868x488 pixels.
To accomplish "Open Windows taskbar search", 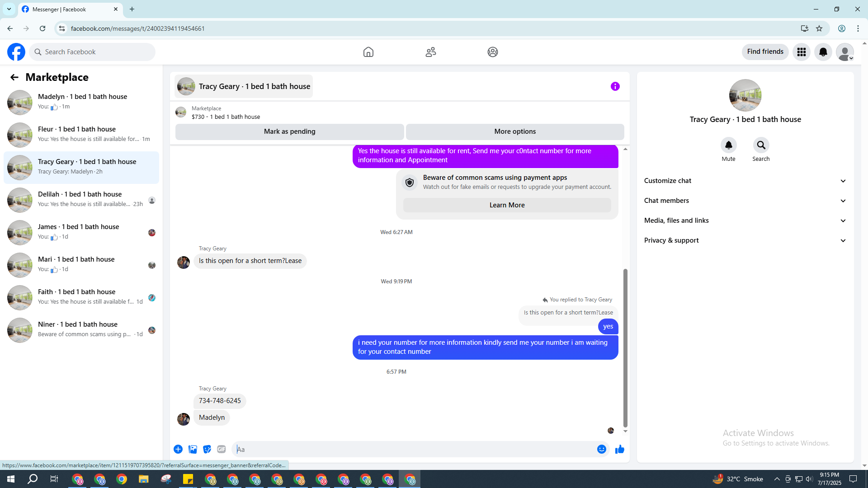I will click(x=33, y=479).
